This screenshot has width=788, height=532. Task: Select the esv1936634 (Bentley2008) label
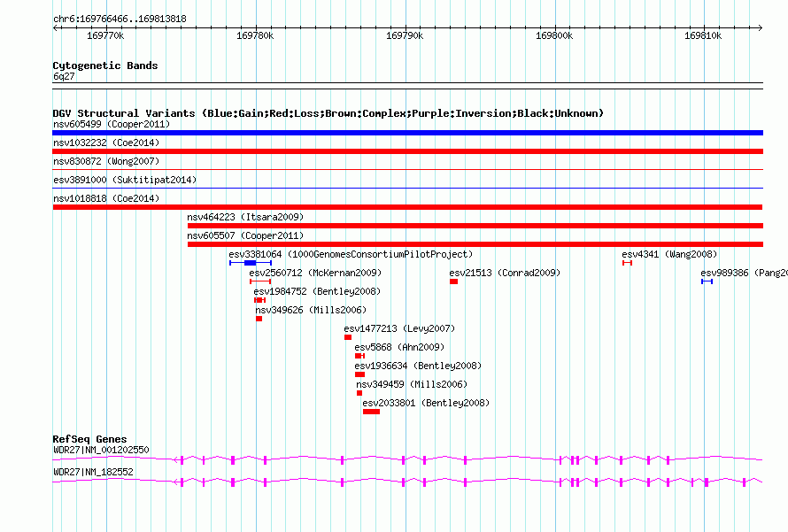pos(418,366)
